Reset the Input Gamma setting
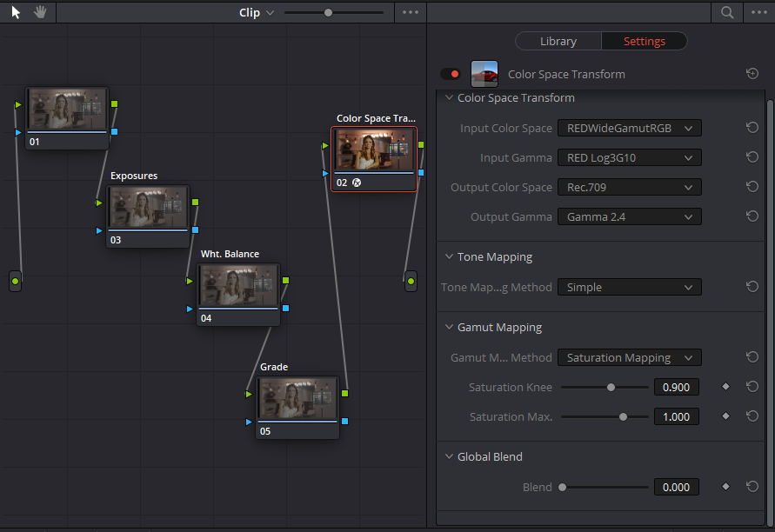Viewport: 775px width, 532px height. (752, 157)
